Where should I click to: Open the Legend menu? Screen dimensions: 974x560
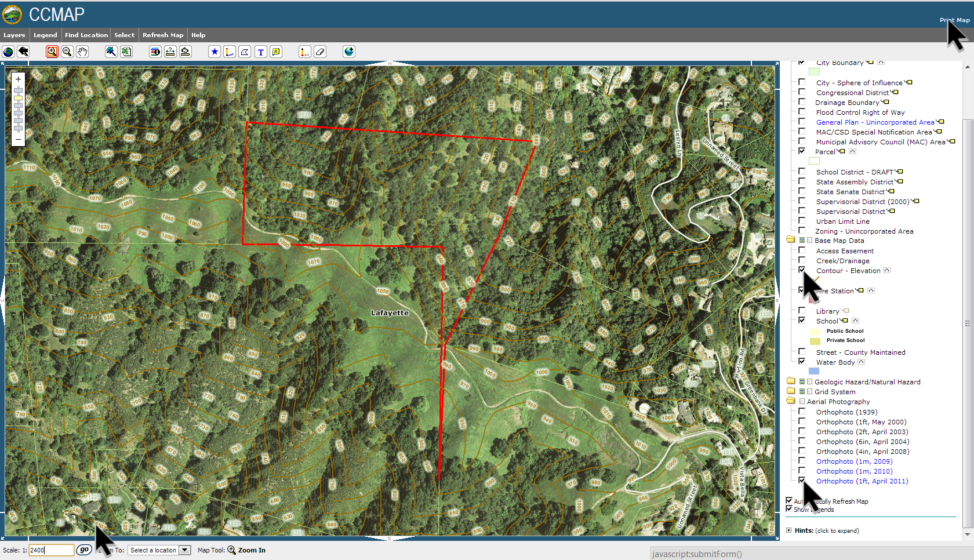[x=45, y=35]
